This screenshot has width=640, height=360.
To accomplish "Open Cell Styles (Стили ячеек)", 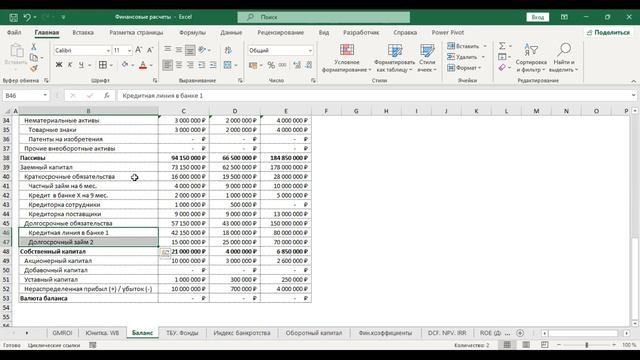I will (x=427, y=58).
